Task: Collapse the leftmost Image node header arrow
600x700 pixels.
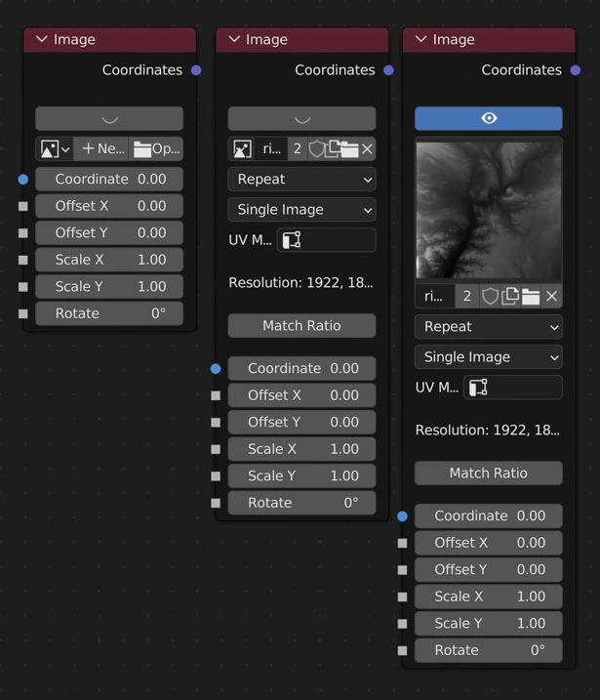Action: point(42,40)
